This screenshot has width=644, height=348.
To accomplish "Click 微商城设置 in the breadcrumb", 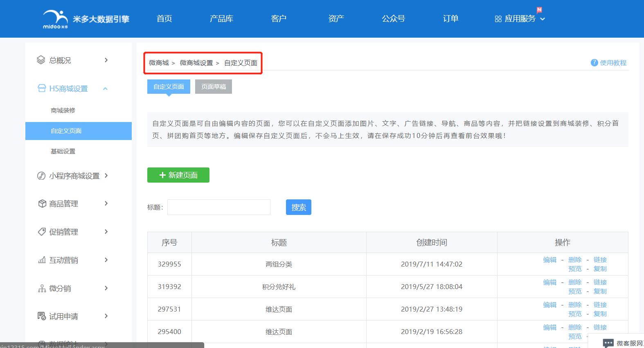I will pyautogui.click(x=196, y=63).
